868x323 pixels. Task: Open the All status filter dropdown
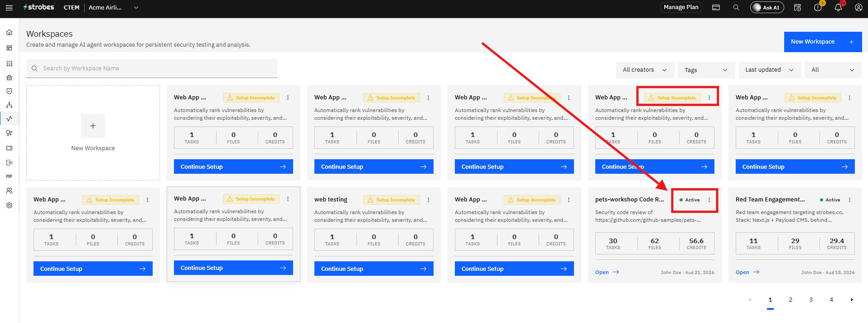(833, 70)
